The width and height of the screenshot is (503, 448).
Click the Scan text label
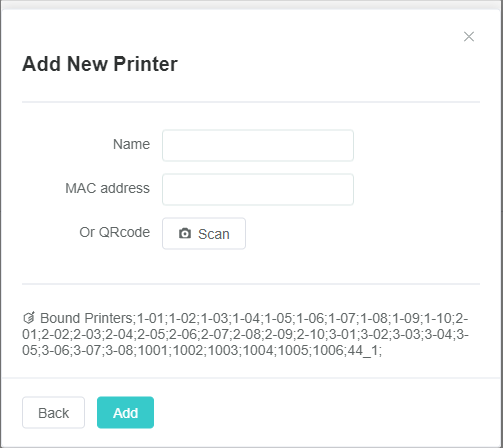pos(214,234)
